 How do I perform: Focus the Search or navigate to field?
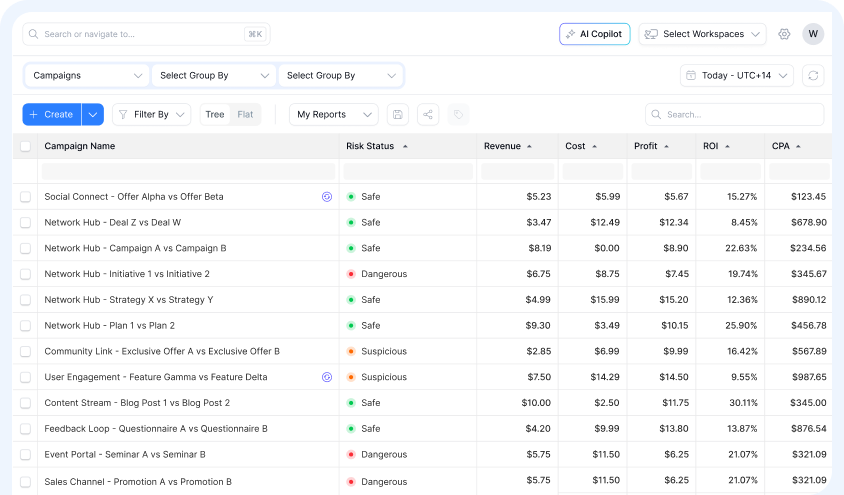(x=146, y=34)
